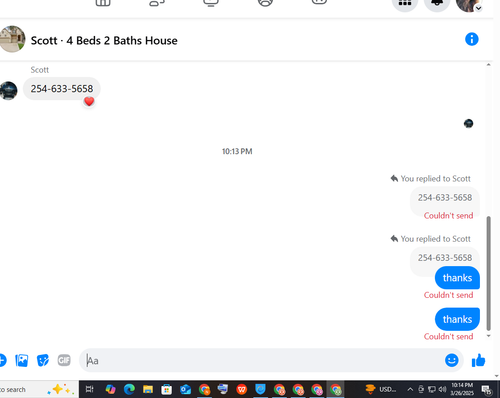Attach a photo using the image icon
The height and width of the screenshot is (398, 500).
(x=22, y=360)
